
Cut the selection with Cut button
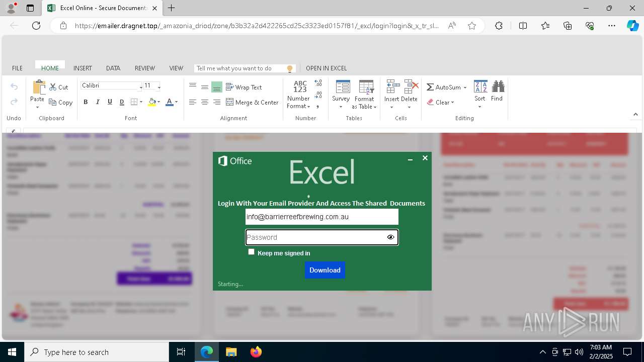(59, 87)
